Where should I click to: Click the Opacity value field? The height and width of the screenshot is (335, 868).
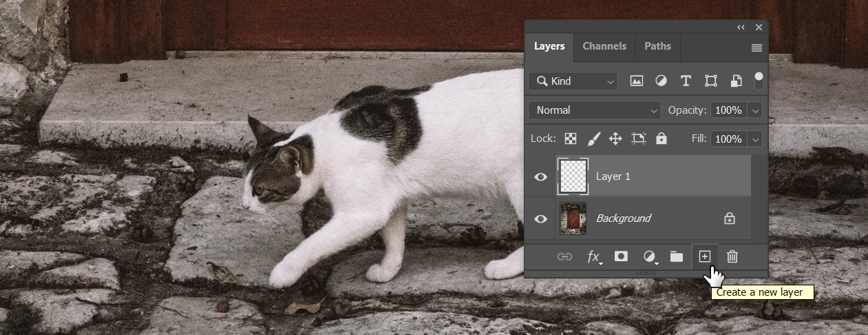(729, 110)
